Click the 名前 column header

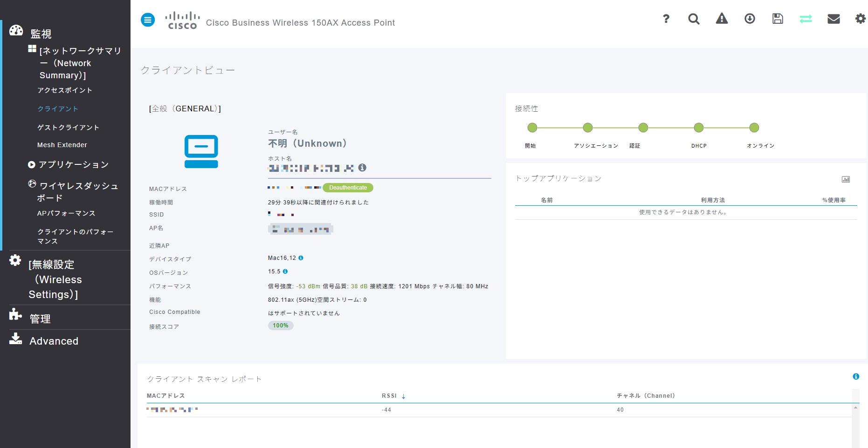(547, 200)
